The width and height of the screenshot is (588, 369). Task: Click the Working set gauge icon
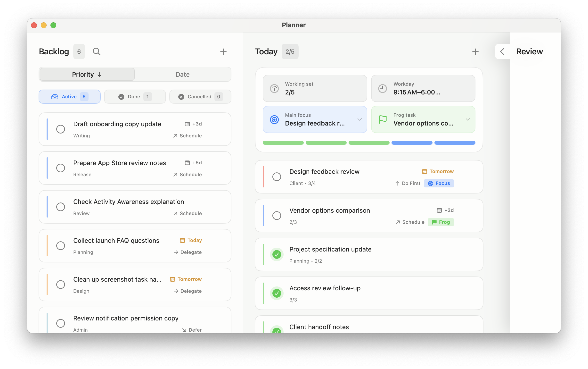(274, 88)
